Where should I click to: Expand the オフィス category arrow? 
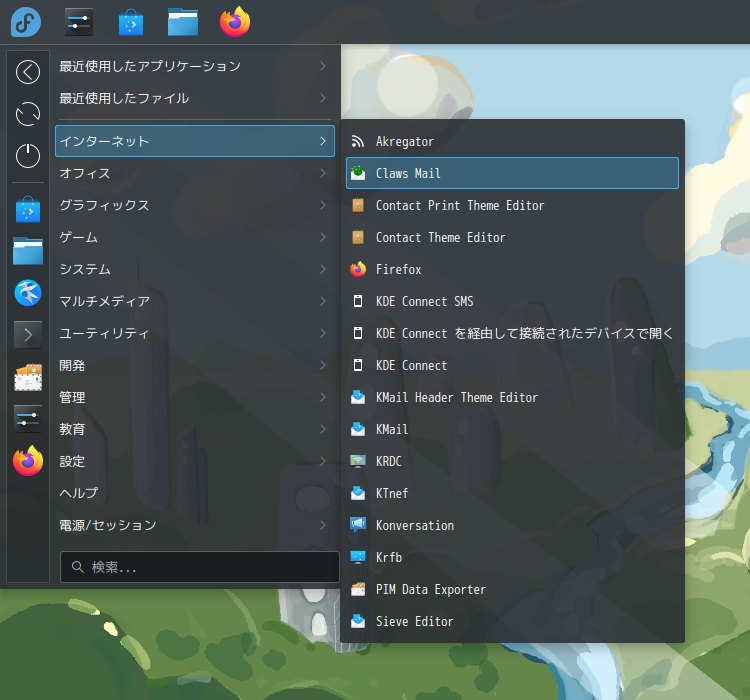(323, 173)
